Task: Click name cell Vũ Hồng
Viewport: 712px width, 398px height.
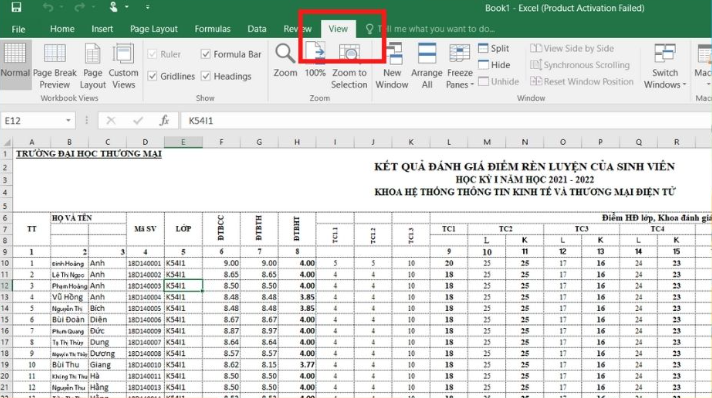Action: pos(69,297)
